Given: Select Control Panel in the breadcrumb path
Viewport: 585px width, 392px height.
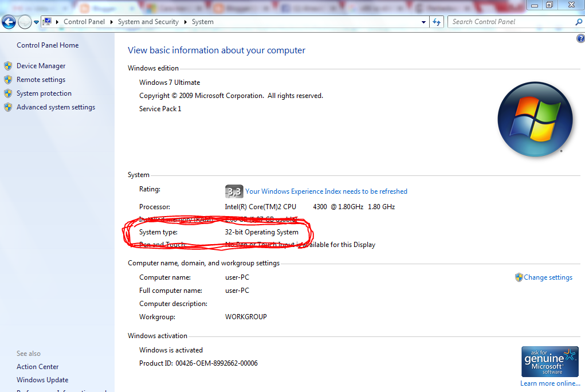Looking at the screenshot, I should tap(84, 21).
